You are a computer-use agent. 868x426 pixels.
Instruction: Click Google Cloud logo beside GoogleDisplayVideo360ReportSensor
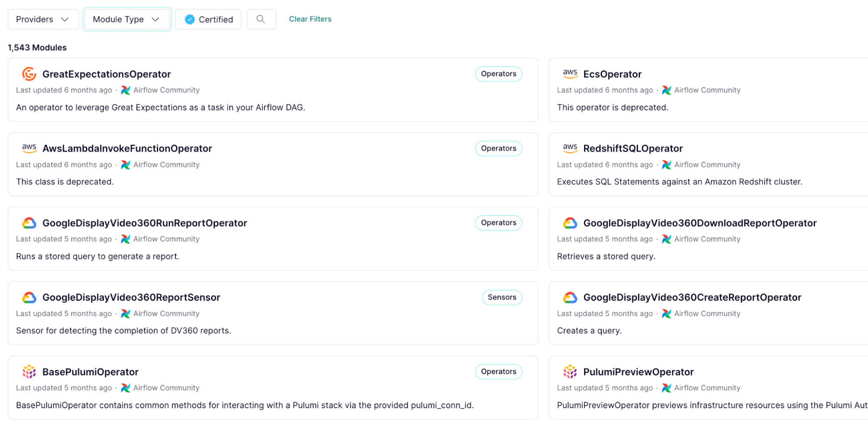[29, 298]
